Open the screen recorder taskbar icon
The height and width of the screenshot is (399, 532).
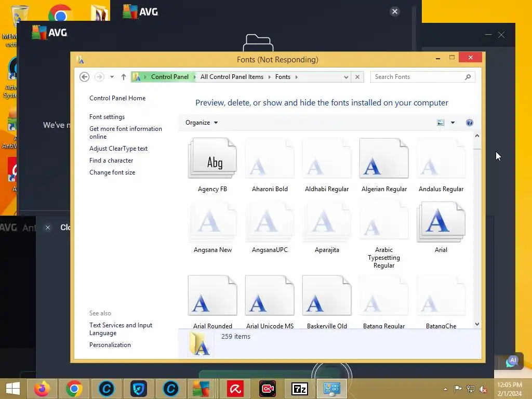coord(268,389)
